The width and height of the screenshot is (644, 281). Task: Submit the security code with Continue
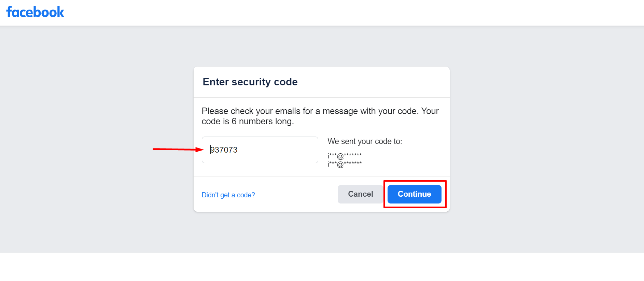click(x=414, y=194)
